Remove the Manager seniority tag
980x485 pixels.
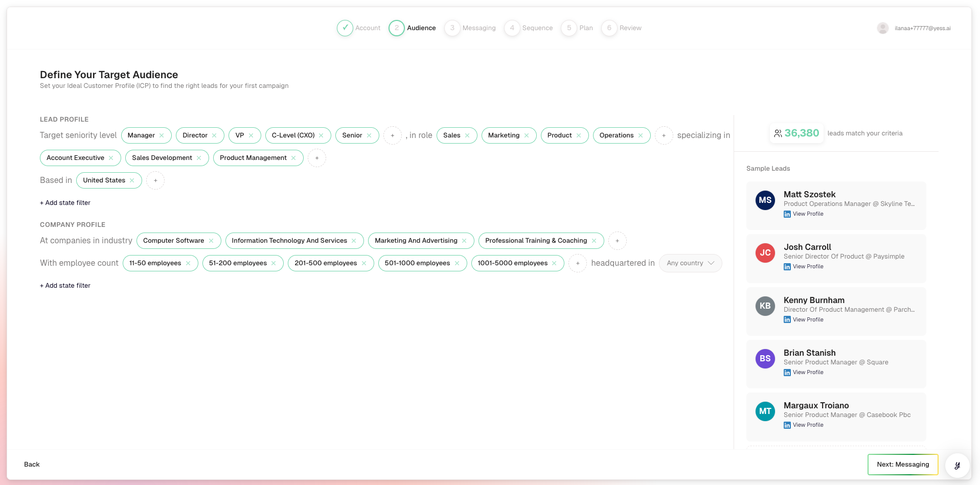coord(162,135)
